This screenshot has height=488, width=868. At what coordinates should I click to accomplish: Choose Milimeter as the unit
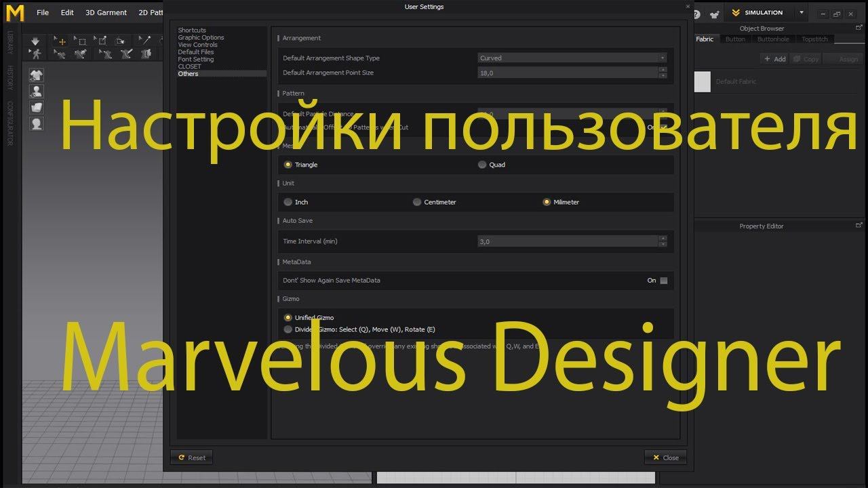point(547,202)
